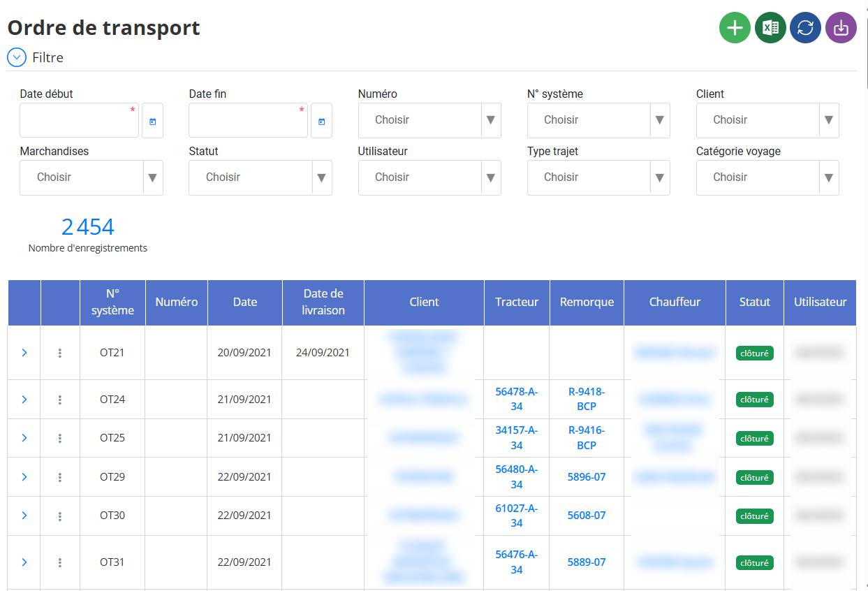Image resolution: width=868 pixels, height=591 pixels.
Task: Click the clôturé badge for OT21
Action: pos(755,353)
